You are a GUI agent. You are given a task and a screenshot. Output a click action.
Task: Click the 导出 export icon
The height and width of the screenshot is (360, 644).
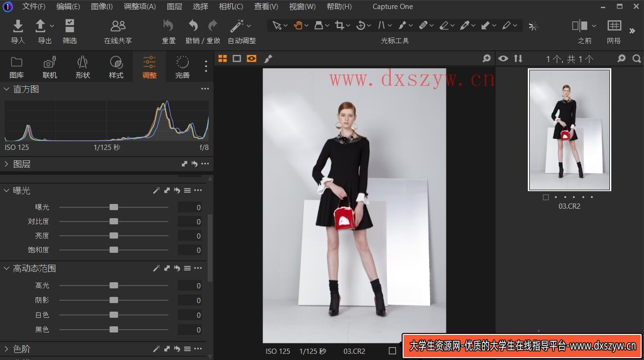(x=40, y=26)
